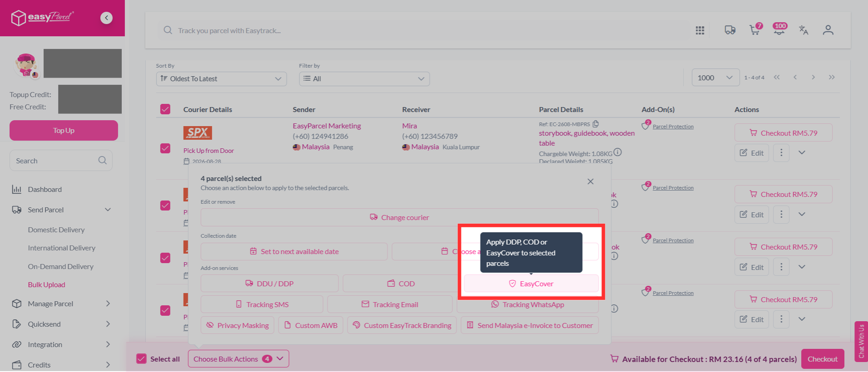Uncheck the third parcel row checkbox

165,258
